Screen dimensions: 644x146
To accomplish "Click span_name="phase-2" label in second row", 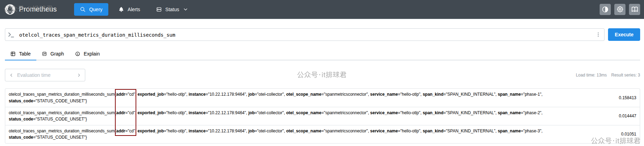I will 519,113.
